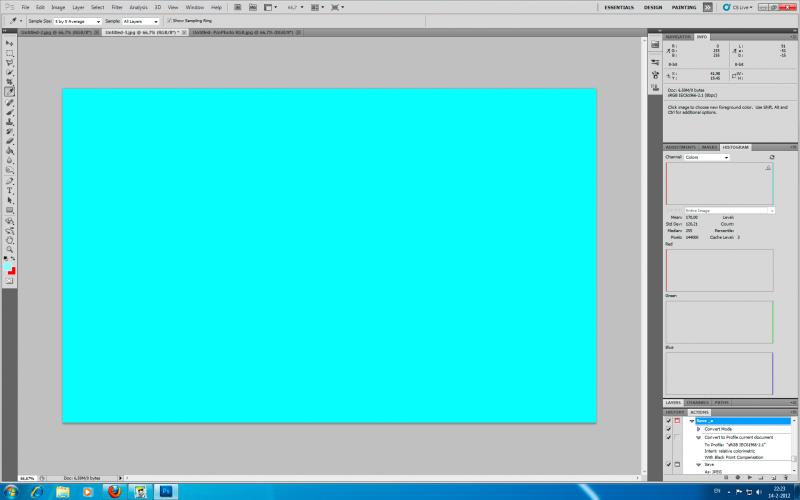Open the histogram Channel Colors dropdown

point(707,157)
